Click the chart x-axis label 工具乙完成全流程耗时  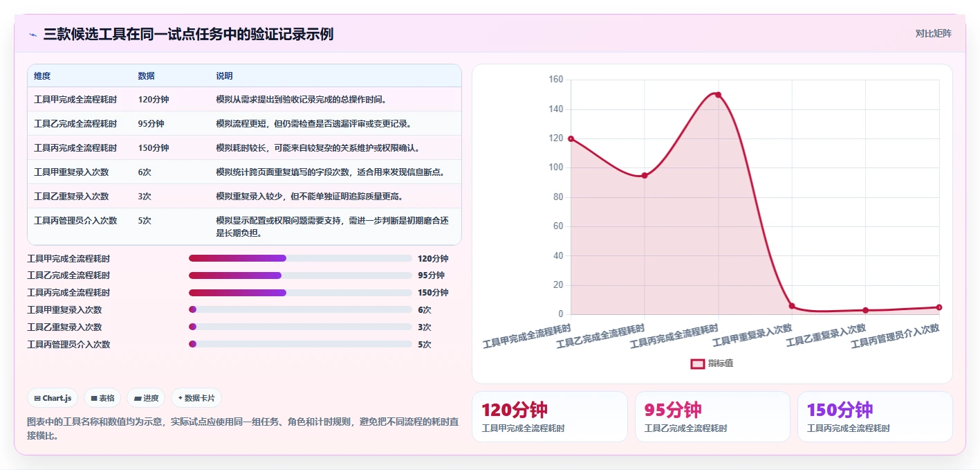(x=601, y=336)
